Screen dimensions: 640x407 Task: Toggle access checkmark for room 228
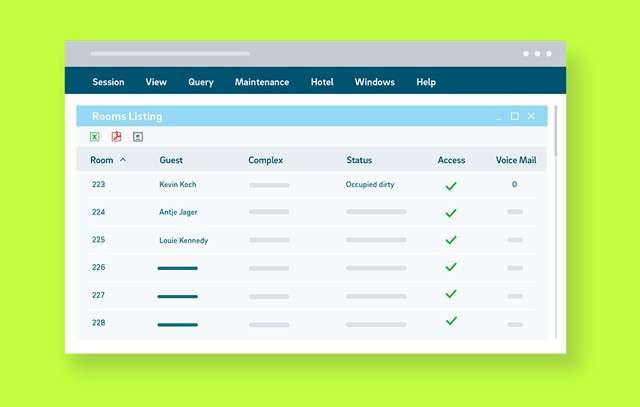click(451, 321)
